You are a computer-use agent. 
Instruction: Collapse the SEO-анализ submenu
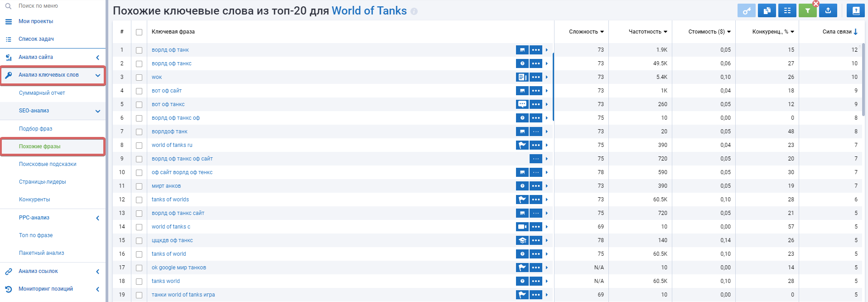tap(98, 111)
